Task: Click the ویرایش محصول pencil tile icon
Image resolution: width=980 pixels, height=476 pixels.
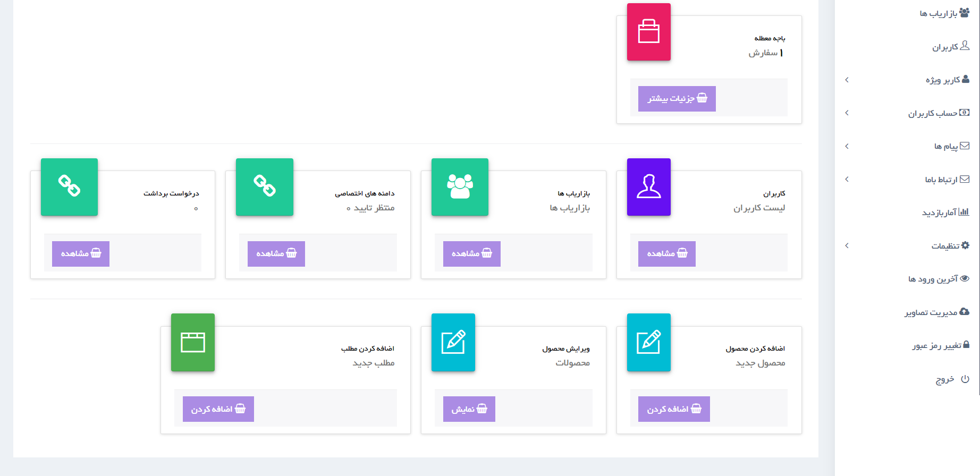Action: point(453,342)
